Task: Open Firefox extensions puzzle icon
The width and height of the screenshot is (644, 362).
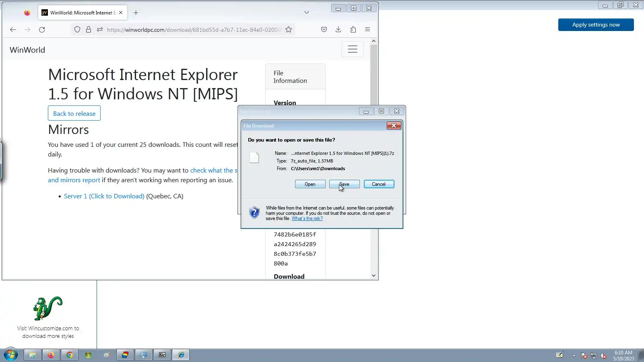Action: click(x=353, y=29)
